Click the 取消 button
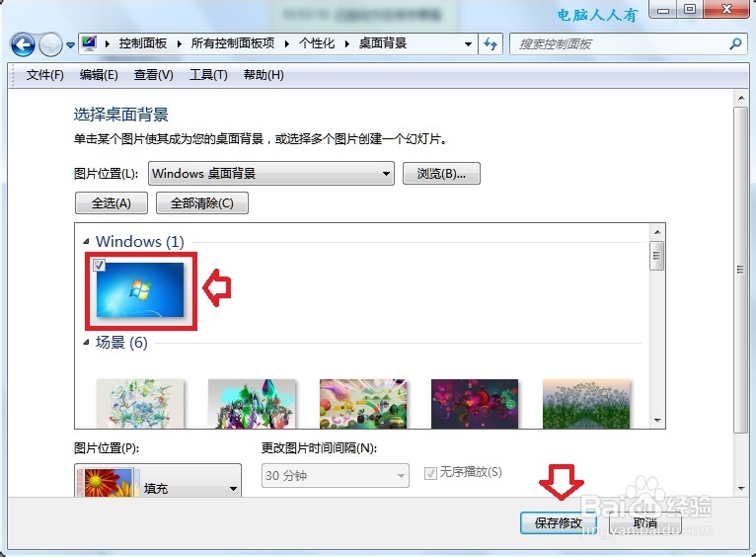The width and height of the screenshot is (756, 557). point(645,522)
